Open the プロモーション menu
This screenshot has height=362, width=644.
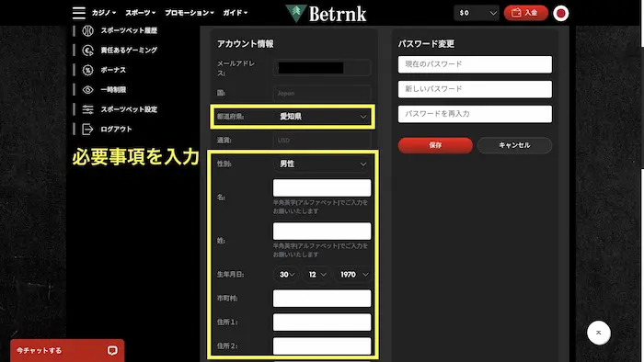coord(190,13)
